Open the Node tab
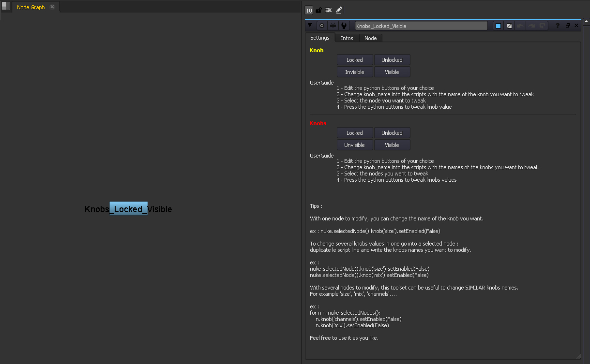The image size is (590, 364). point(370,38)
